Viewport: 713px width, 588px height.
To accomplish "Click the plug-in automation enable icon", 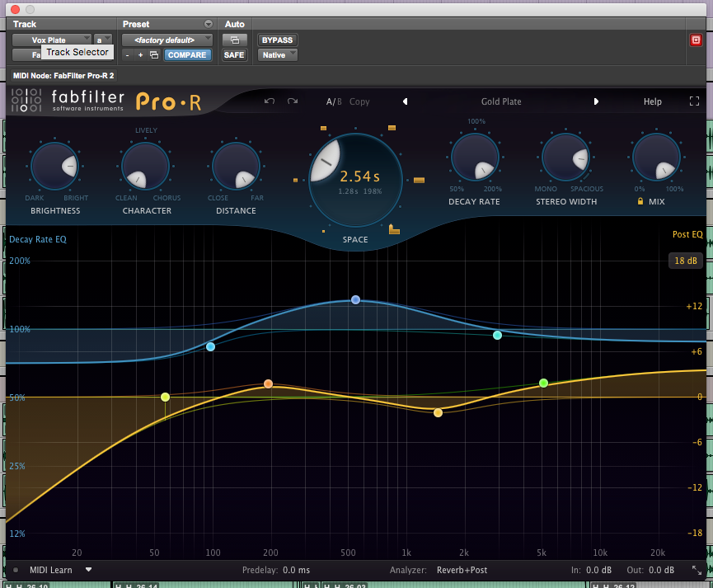I will pos(235,40).
